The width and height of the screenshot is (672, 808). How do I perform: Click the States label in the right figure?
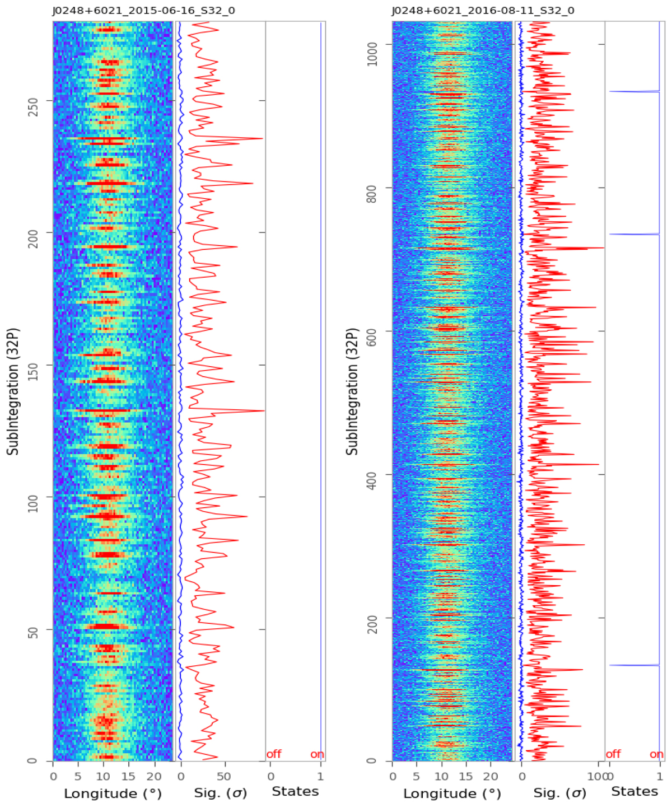point(634,792)
